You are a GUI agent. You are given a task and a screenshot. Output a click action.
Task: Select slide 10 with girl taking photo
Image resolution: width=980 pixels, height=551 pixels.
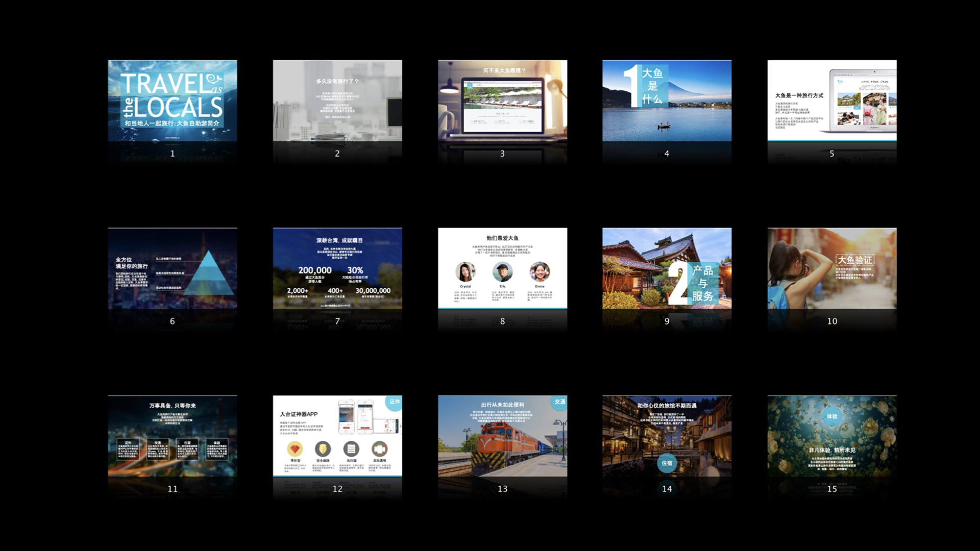pyautogui.click(x=832, y=268)
